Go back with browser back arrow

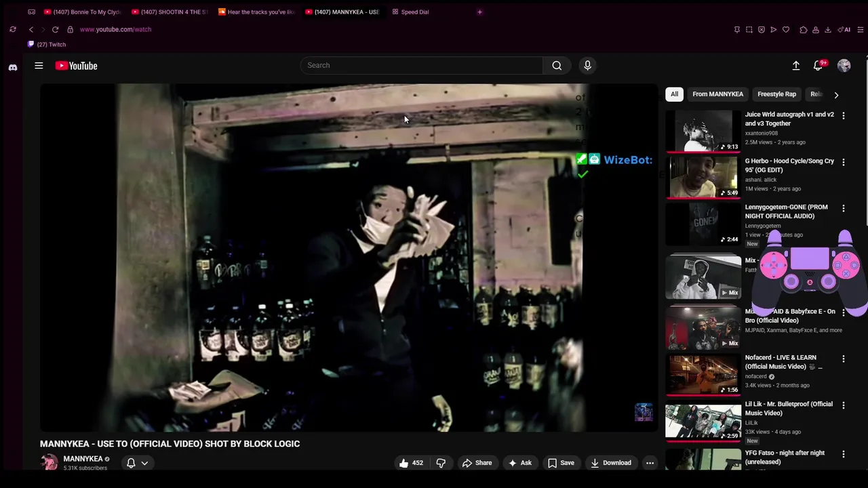(31, 29)
